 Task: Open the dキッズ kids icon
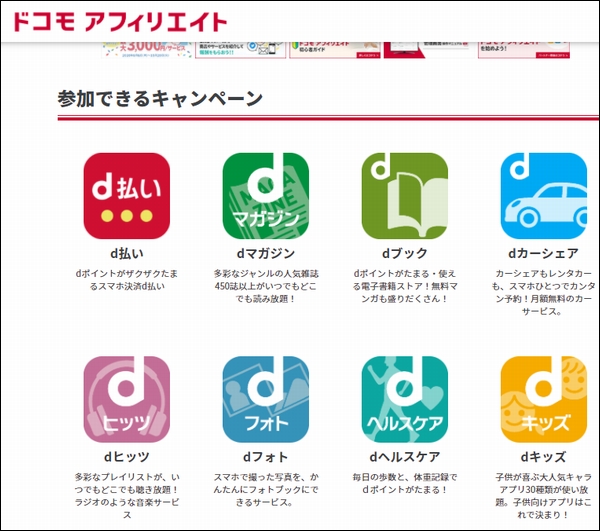[543, 399]
